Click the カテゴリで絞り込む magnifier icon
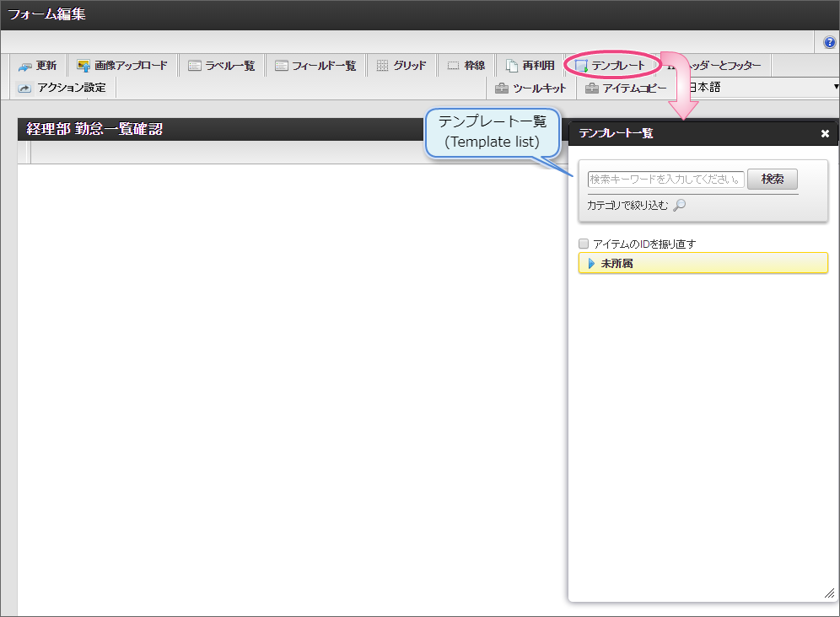The width and height of the screenshot is (840, 617). [679, 205]
